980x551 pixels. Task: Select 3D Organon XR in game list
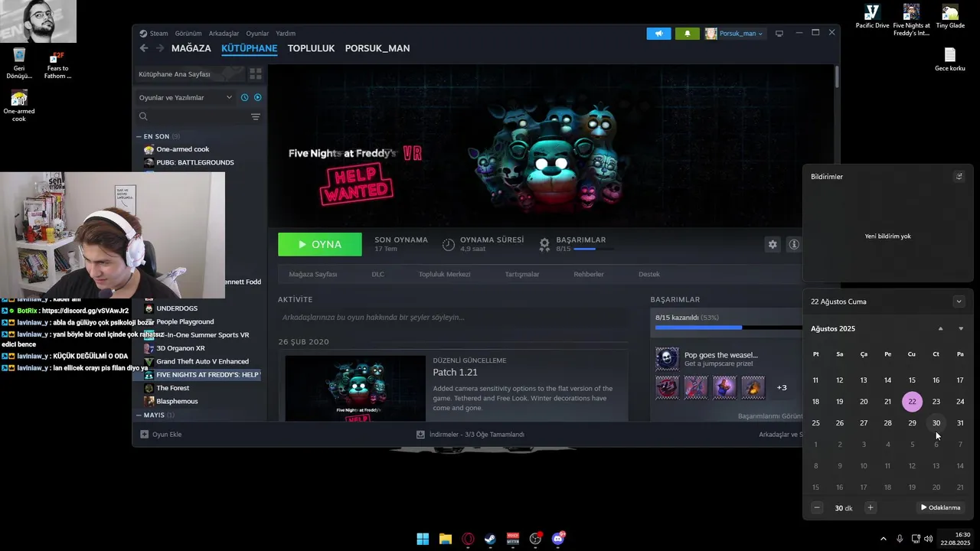click(x=180, y=348)
